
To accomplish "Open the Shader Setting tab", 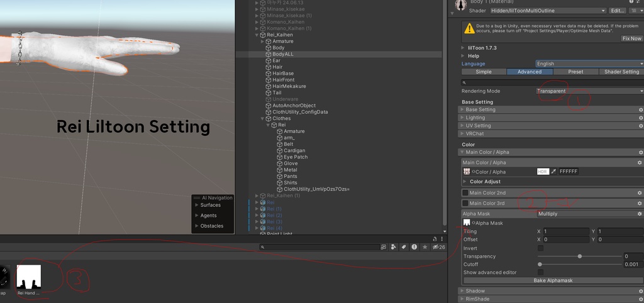I will pos(621,72).
